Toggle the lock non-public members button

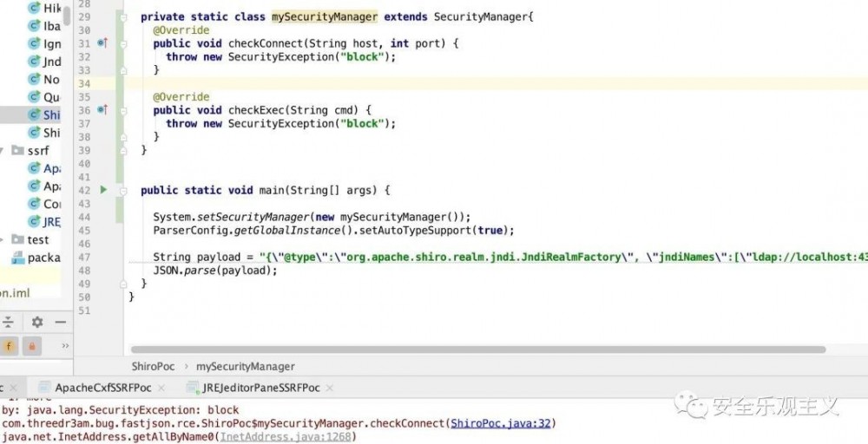tap(31, 346)
